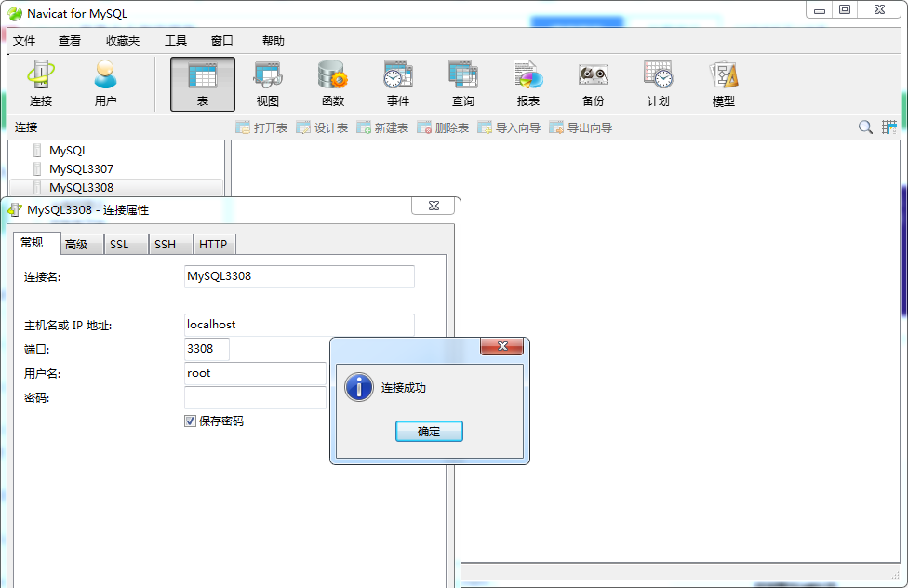
Task: Click the 计划 (Schedule) toolbar icon
Action: [659, 85]
